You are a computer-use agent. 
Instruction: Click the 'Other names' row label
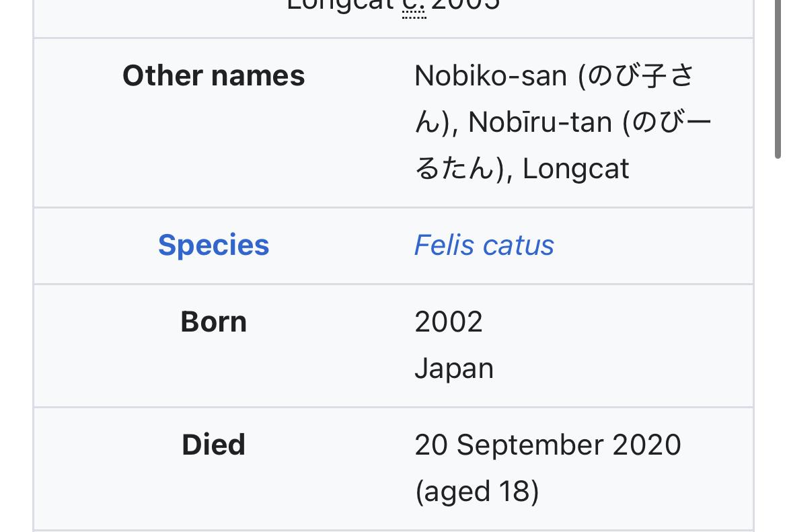[x=213, y=75]
